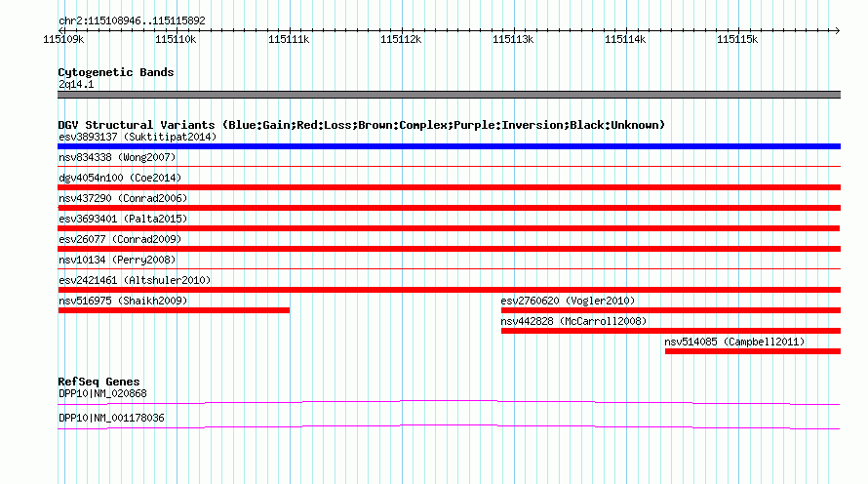
Task: Click the magenta intron line for DPP10|NM_020868
Action: [449, 402]
